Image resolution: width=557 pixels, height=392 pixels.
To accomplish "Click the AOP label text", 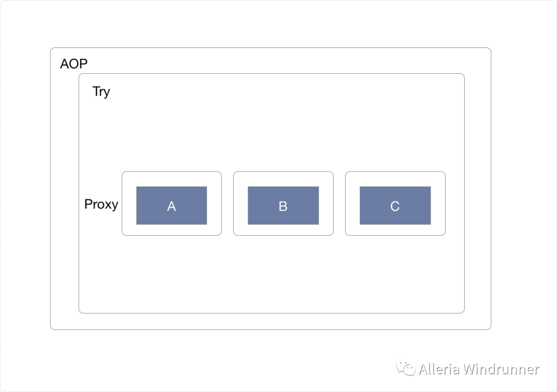I will [74, 64].
